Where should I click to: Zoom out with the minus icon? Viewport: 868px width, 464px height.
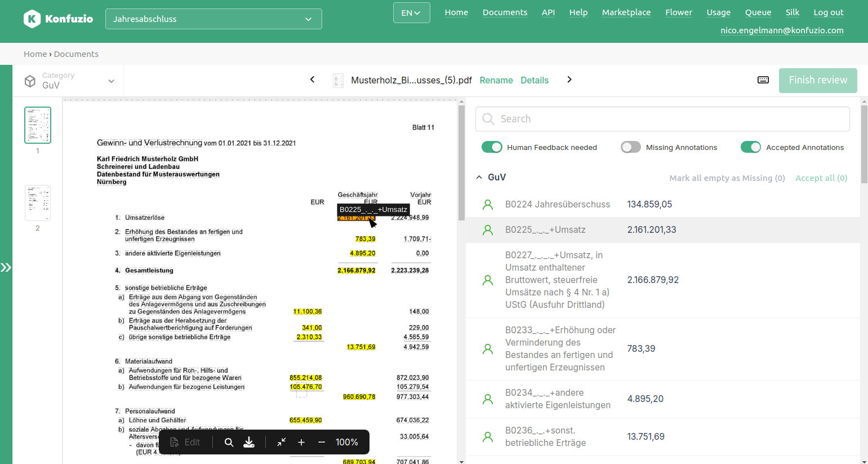coord(322,443)
